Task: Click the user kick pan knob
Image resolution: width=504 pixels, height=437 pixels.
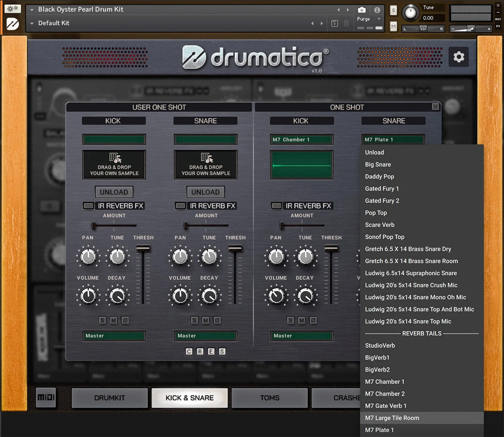Action: [88, 256]
